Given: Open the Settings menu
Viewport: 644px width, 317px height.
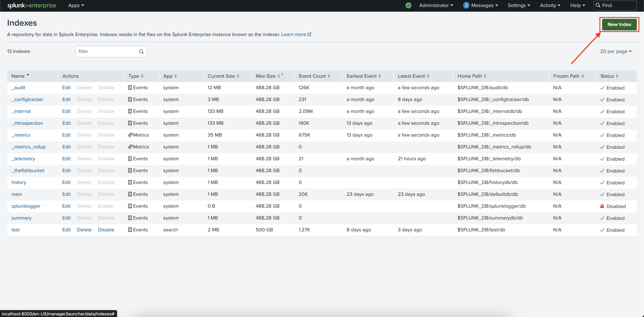Looking at the screenshot, I should [x=519, y=5].
